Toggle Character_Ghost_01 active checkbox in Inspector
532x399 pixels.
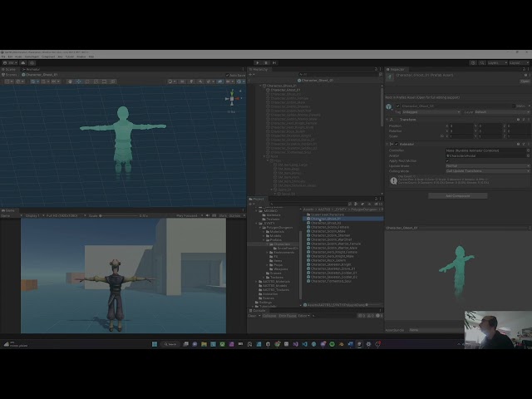(x=397, y=106)
